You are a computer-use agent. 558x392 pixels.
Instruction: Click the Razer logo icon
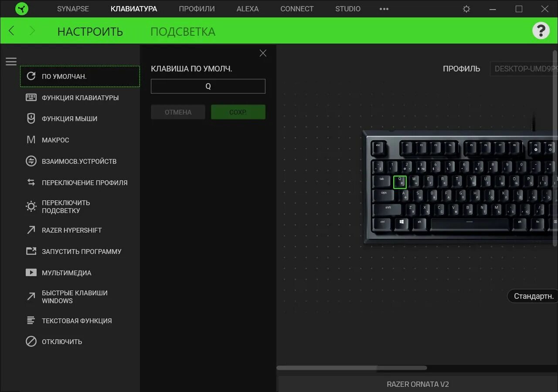pos(22,9)
